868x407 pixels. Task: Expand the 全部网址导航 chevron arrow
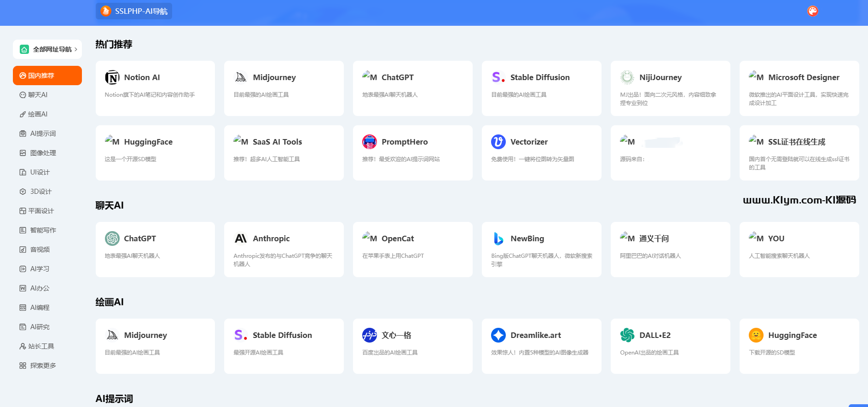76,49
